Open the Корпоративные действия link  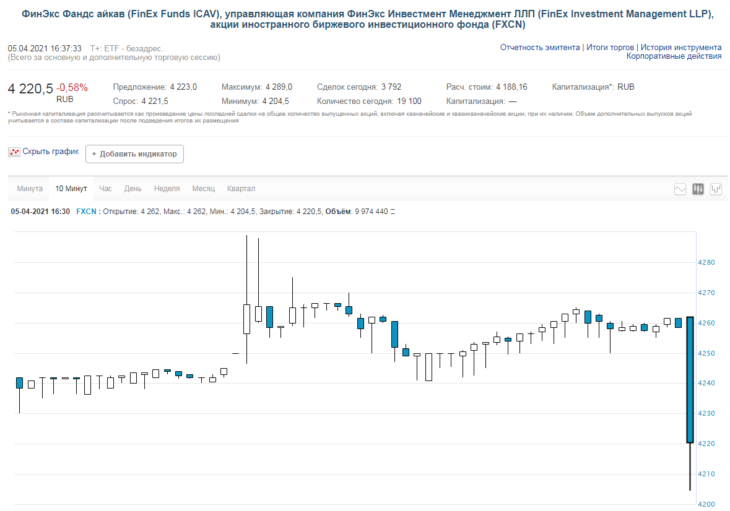[x=674, y=56]
